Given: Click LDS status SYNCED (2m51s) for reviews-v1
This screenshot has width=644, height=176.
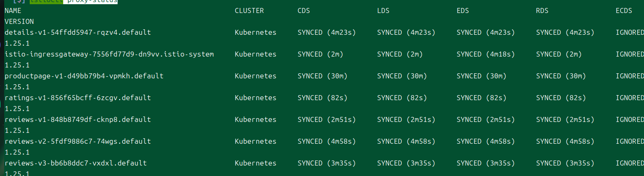Looking at the screenshot, I should click(406, 119).
